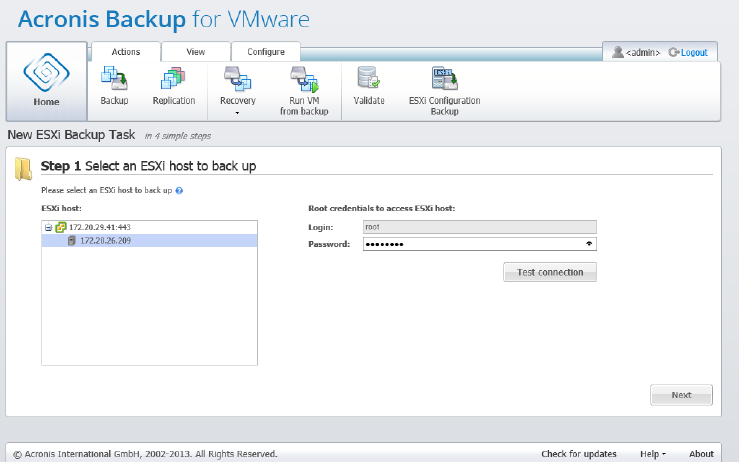Open the Recovery tool
The width and height of the screenshot is (739, 462).
point(238,86)
